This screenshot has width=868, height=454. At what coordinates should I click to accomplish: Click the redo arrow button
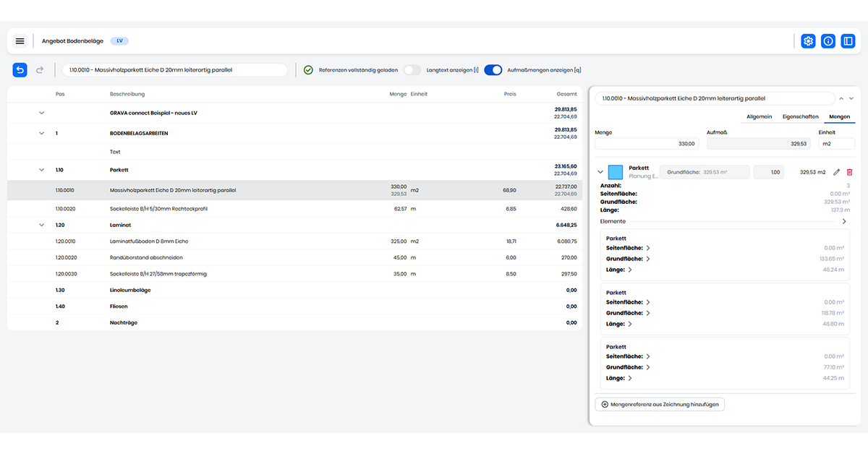[x=40, y=70]
